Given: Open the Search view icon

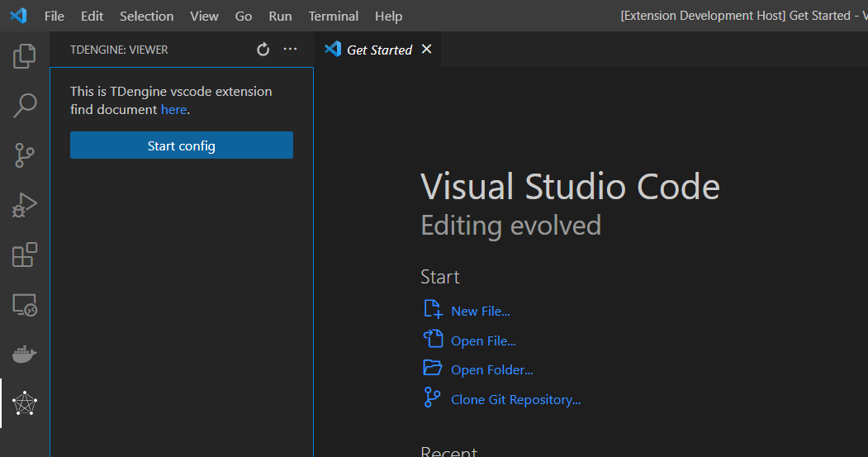Looking at the screenshot, I should pyautogui.click(x=25, y=105).
